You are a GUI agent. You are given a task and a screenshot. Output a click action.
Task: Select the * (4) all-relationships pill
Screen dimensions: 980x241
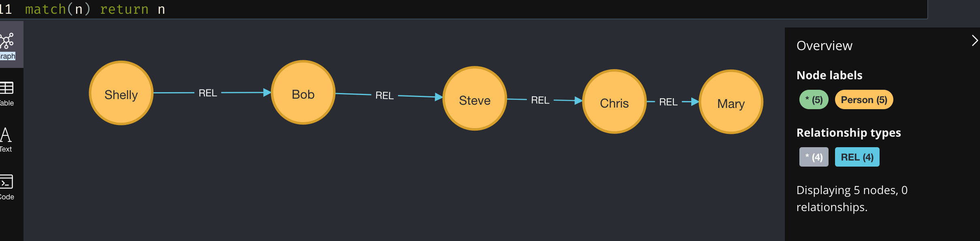coord(814,156)
